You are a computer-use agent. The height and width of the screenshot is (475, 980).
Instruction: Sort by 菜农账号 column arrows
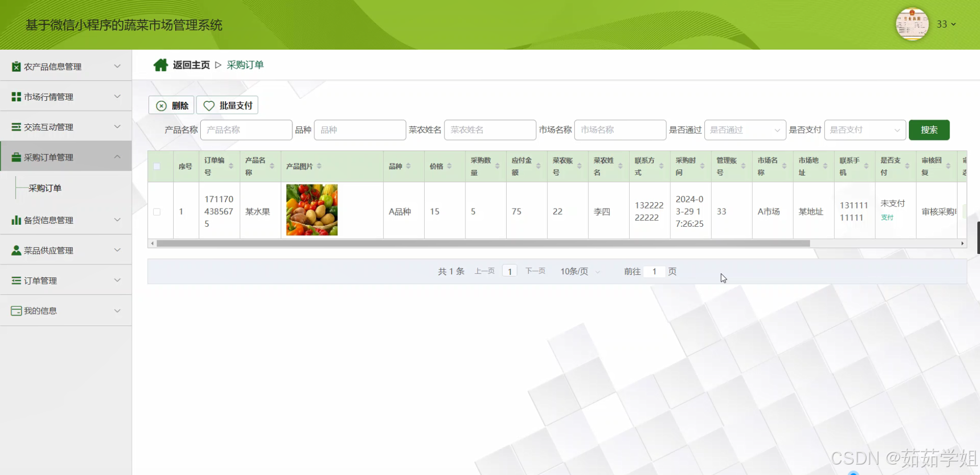(579, 166)
